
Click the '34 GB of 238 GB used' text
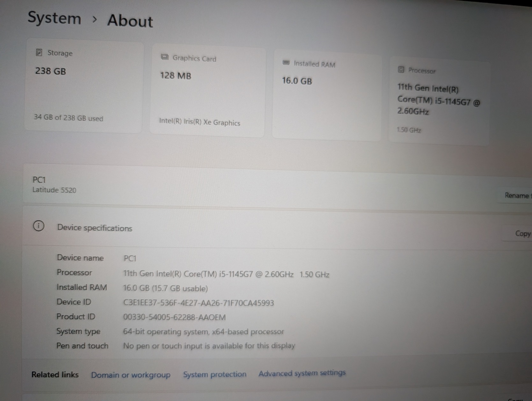click(69, 118)
